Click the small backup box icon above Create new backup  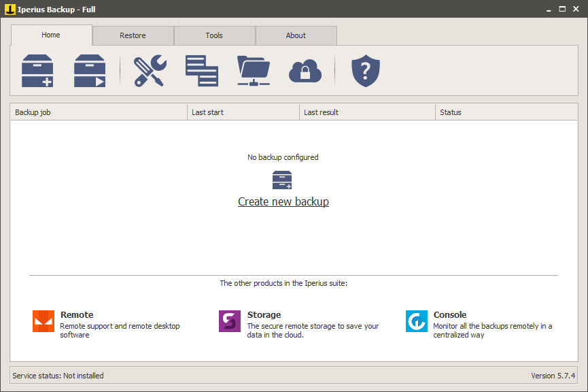(x=282, y=180)
